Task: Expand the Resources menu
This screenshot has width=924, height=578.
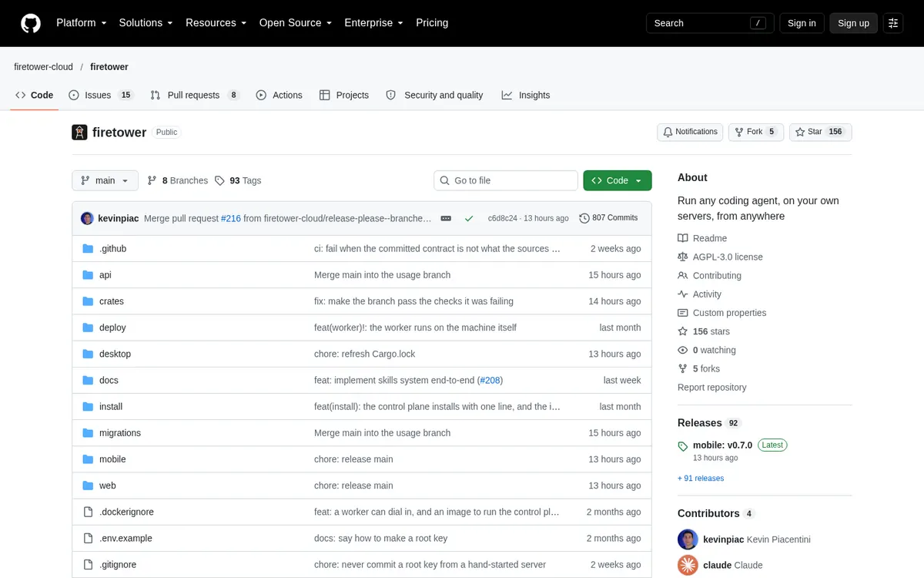Action: 216,23
